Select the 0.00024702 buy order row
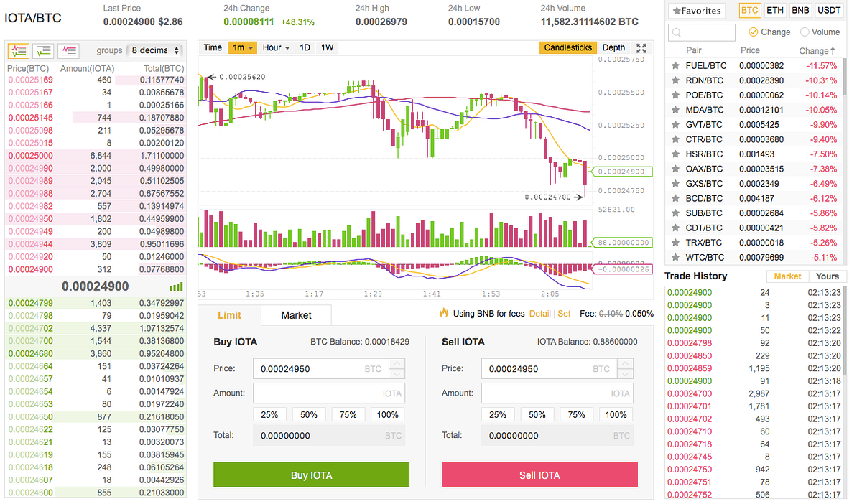Viewport: 862px width, 504px height. pyautogui.click(x=96, y=329)
